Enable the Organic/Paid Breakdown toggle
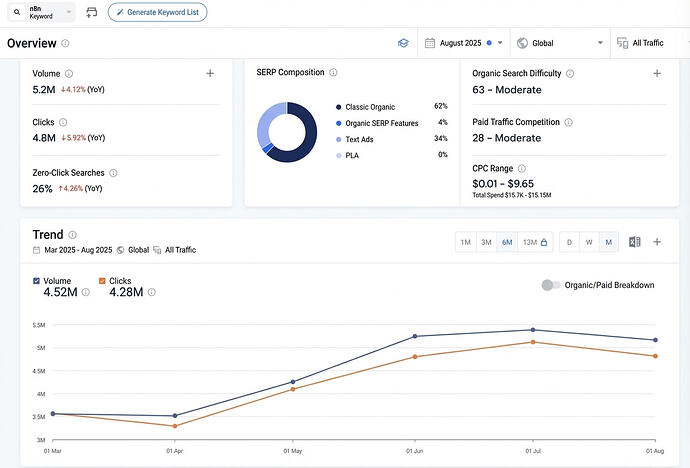This screenshot has height=468, width=690. [550, 285]
